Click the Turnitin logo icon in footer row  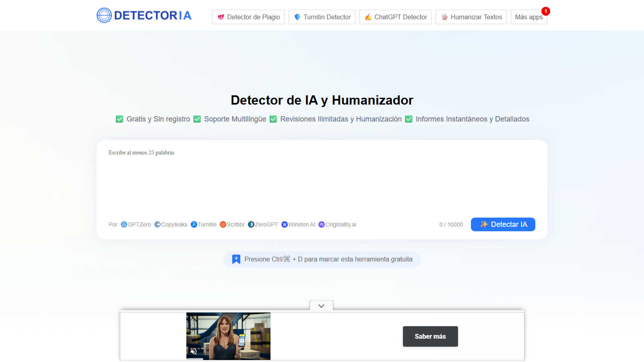[x=194, y=224]
